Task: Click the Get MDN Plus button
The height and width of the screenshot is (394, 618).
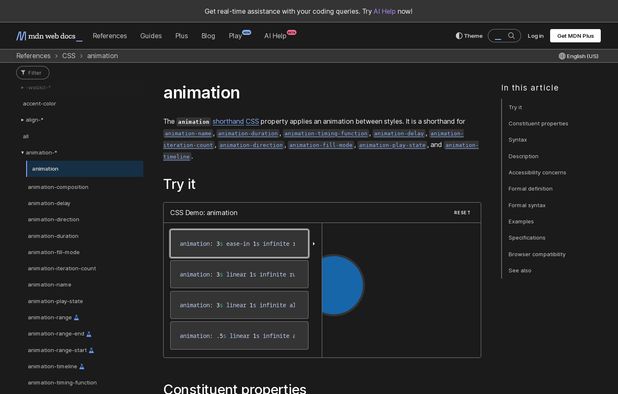Action: [575, 36]
